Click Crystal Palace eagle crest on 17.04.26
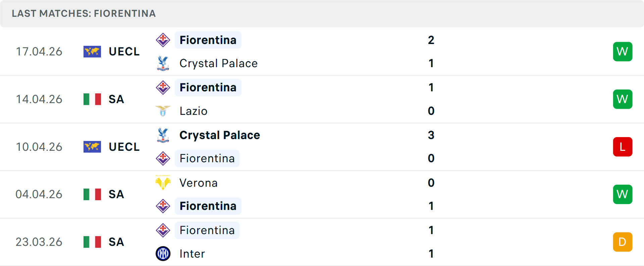Screen dimensions: 644x266 coord(163,63)
